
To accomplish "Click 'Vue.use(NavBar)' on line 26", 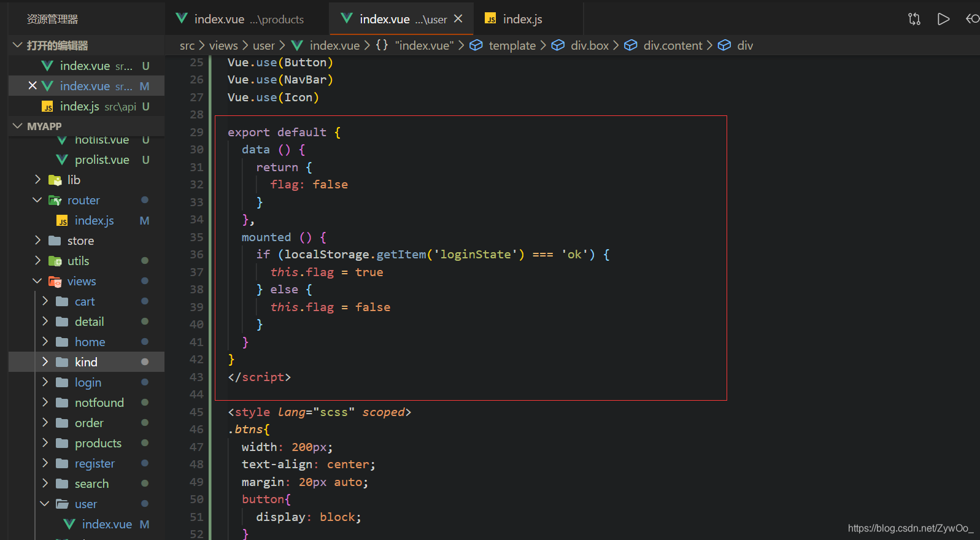I will pyautogui.click(x=280, y=79).
